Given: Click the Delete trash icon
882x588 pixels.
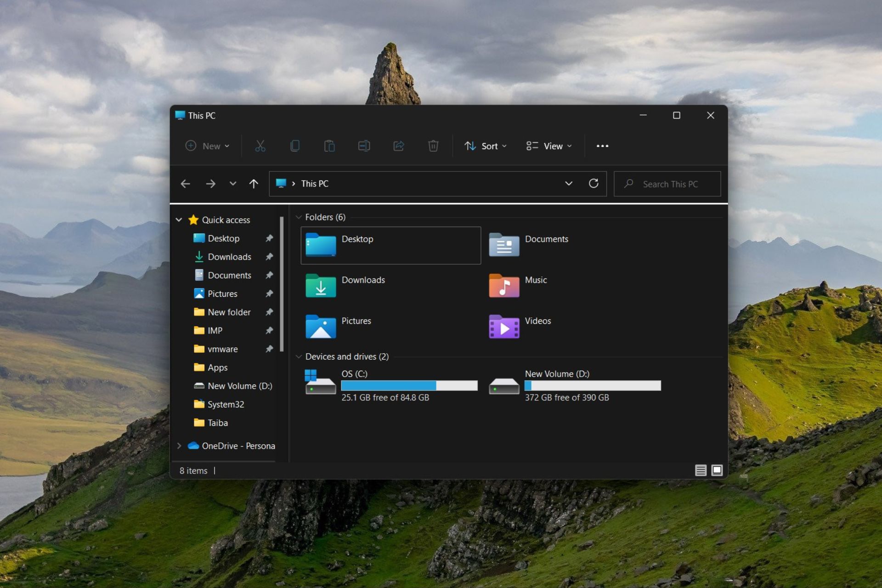Looking at the screenshot, I should (x=433, y=146).
